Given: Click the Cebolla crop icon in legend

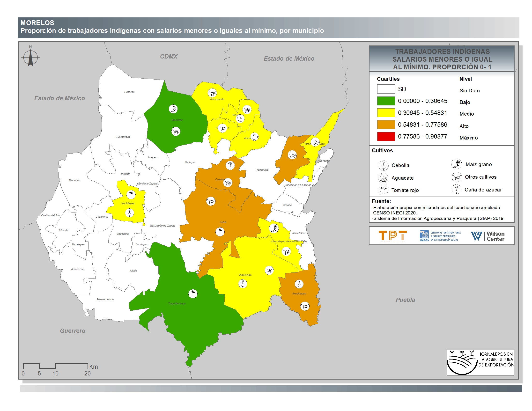Looking at the screenshot, I should (384, 165).
